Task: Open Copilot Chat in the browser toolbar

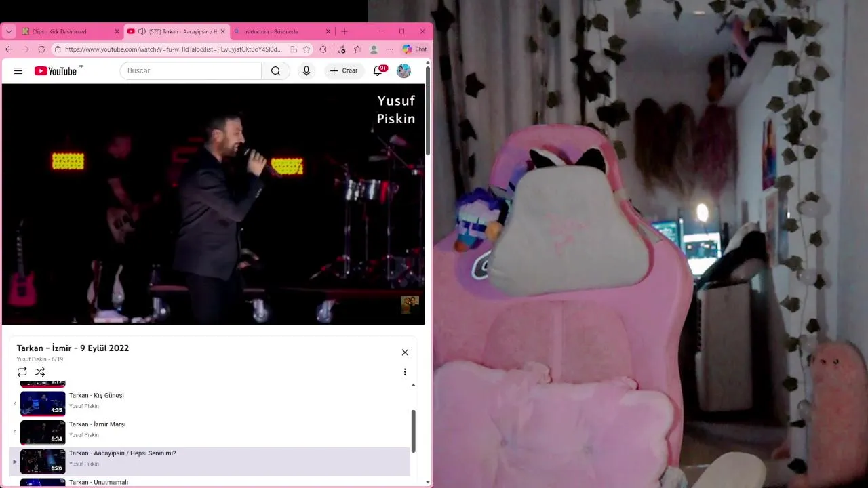Action: [x=414, y=49]
